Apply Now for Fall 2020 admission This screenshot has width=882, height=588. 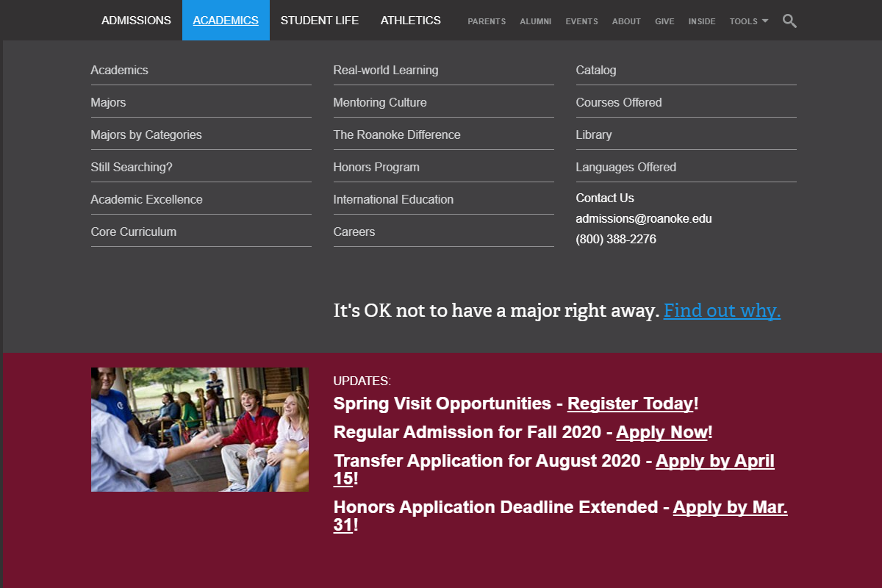(x=661, y=432)
